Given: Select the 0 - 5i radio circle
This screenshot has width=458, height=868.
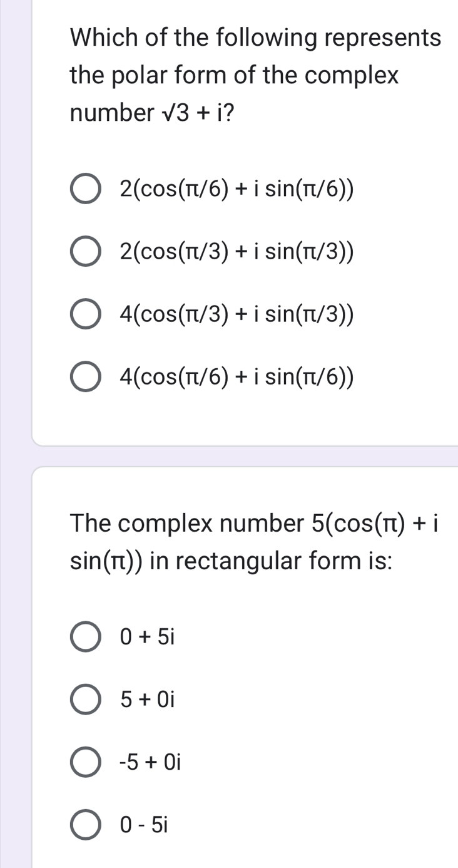Looking at the screenshot, I should point(85,825).
